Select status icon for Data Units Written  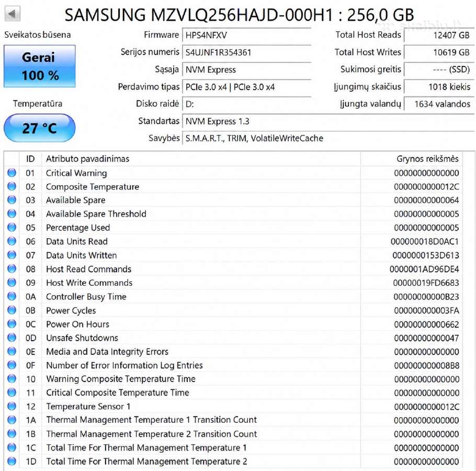click(x=12, y=255)
